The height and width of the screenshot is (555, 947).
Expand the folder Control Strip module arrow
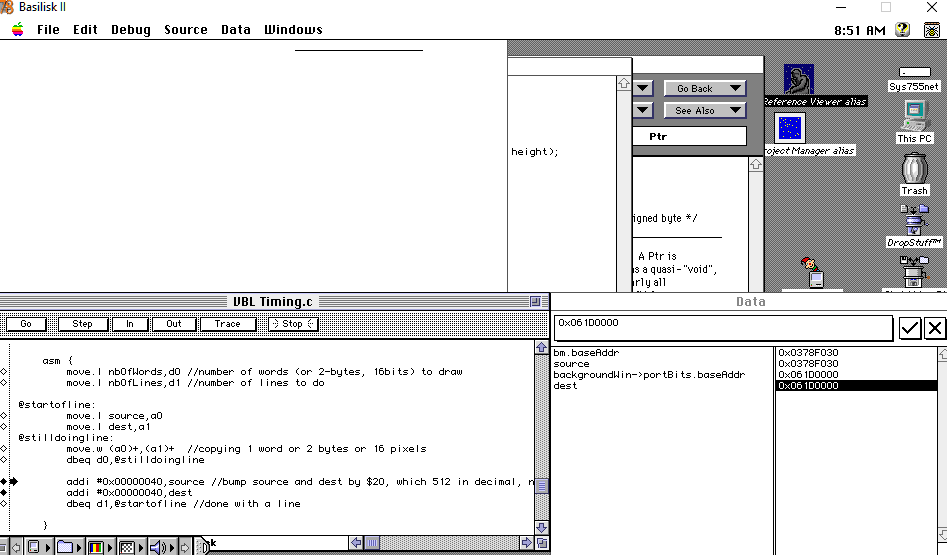tap(79, 547)
